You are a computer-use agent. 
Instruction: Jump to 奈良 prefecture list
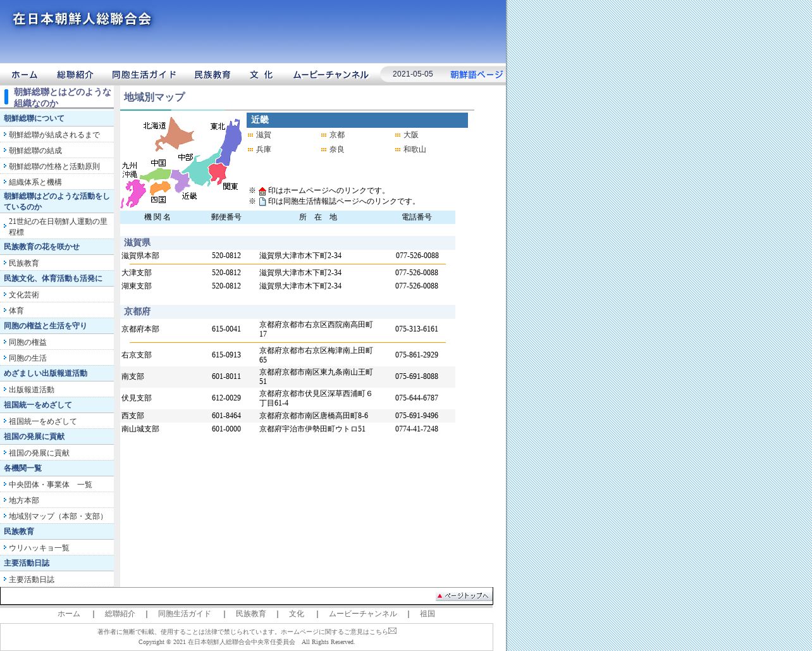[x=337, y=149]
